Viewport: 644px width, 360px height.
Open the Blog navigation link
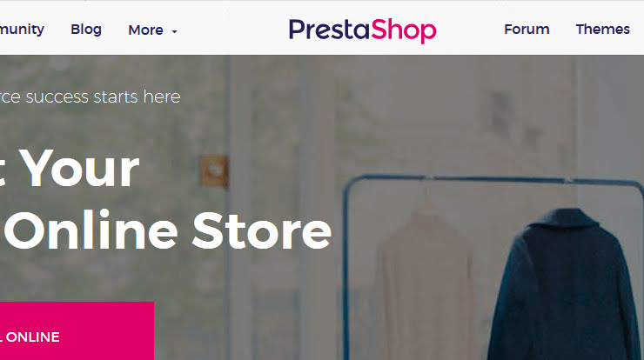tap(86, 30)
